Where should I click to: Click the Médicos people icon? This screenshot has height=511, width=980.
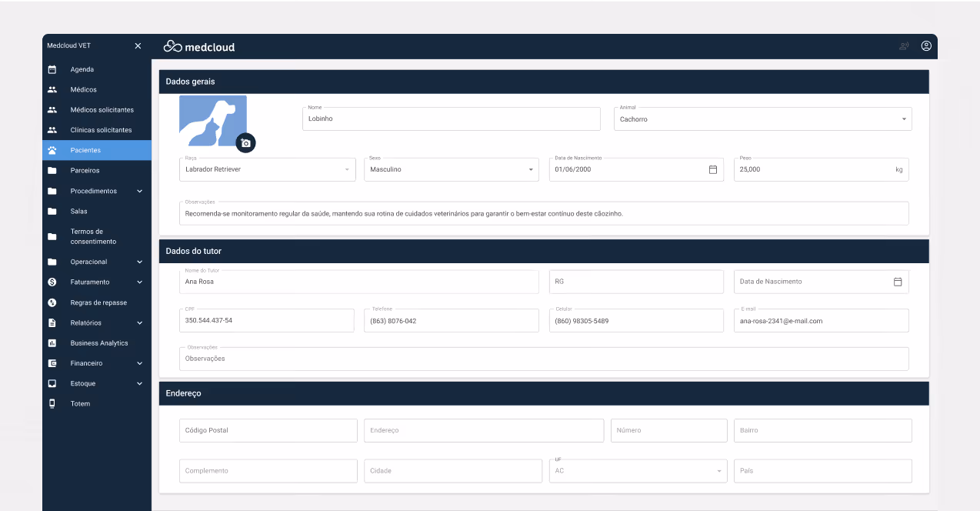[52, 89]
